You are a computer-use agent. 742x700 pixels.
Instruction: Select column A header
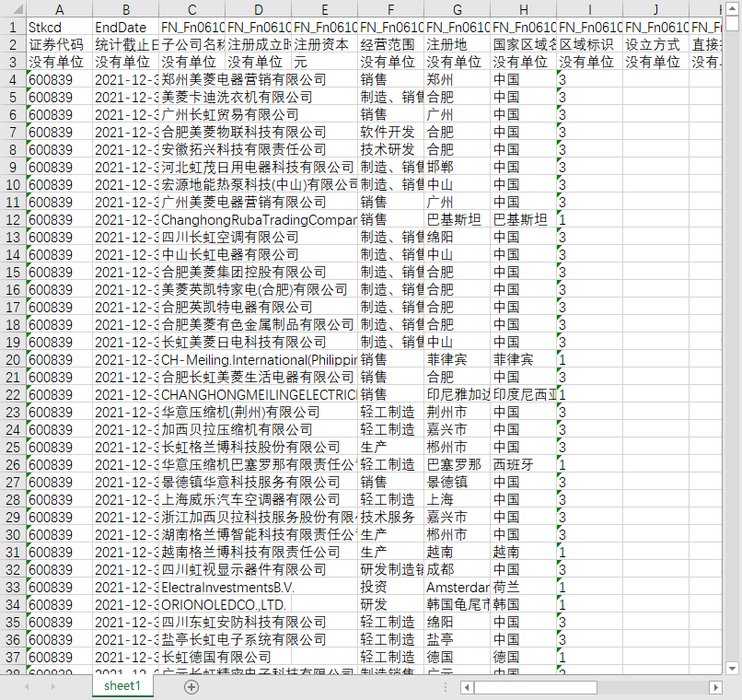(x=60, y=9)
